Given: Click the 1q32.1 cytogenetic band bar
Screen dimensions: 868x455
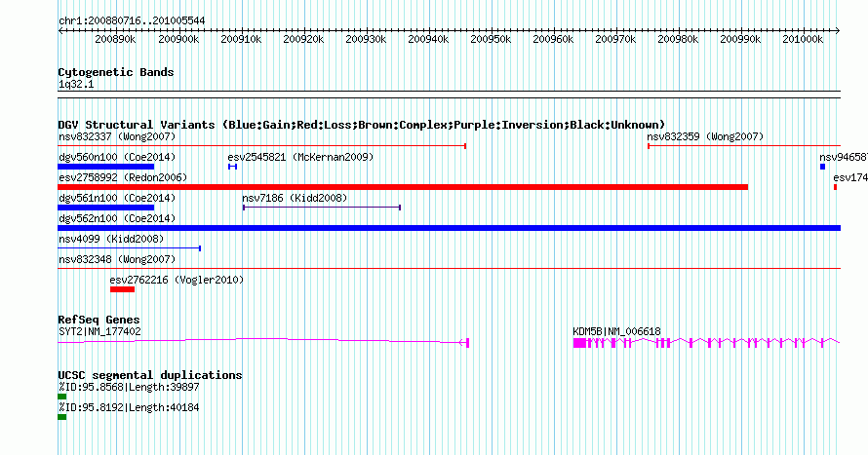Looking at the screenshot, I should [x=449, y=95].
